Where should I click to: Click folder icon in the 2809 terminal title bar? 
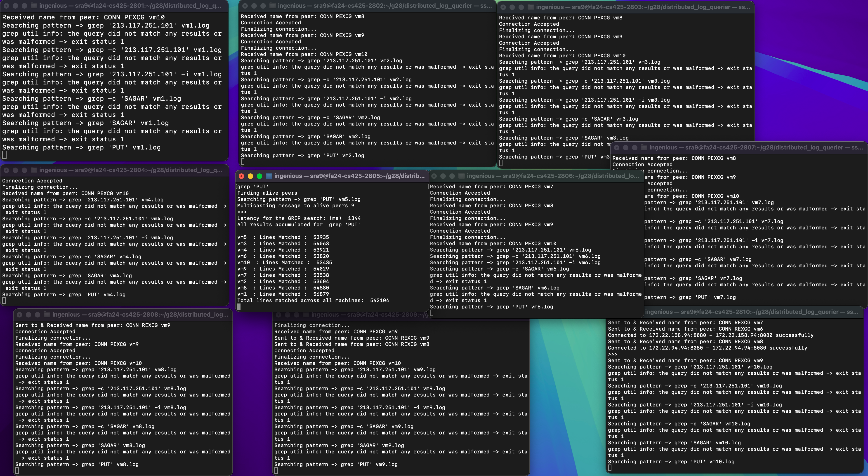pyautogui.click(x=306, y=314)
